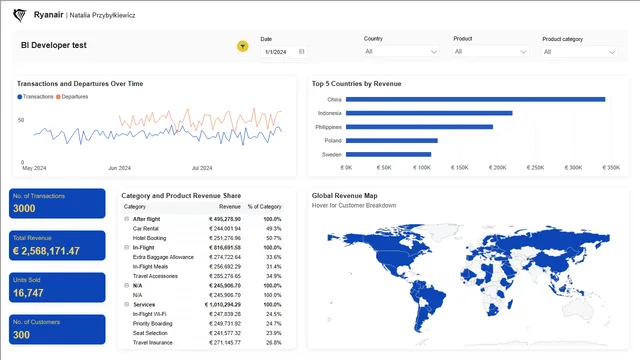Click After flight revenue € 495,278.90
The height and width of the screenshot is (360, 640).
coord(225,219)
